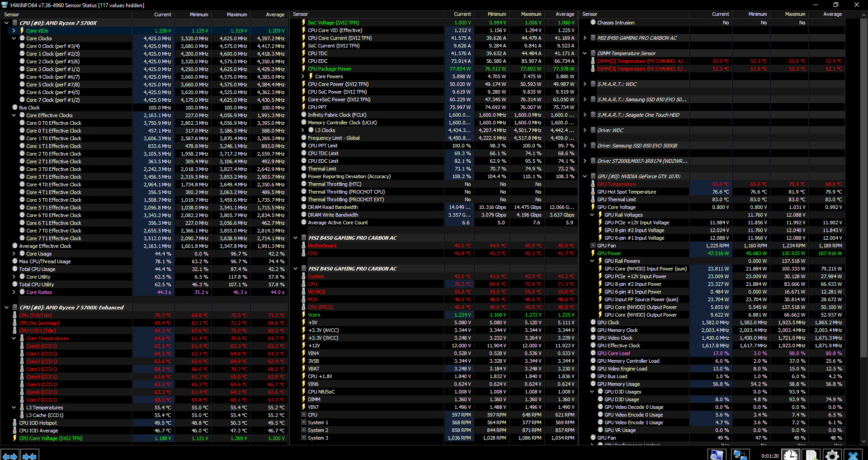The width and height of the screenshot is (868, 460).
Task: Collapse the GPU Rail Voltages group
Action: tap(592, 215)
